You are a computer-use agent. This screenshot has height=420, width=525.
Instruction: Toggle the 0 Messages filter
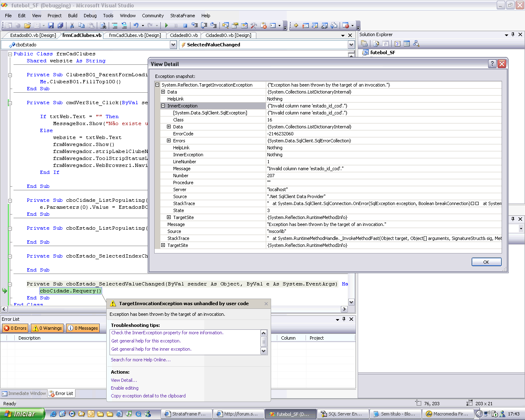83,328
